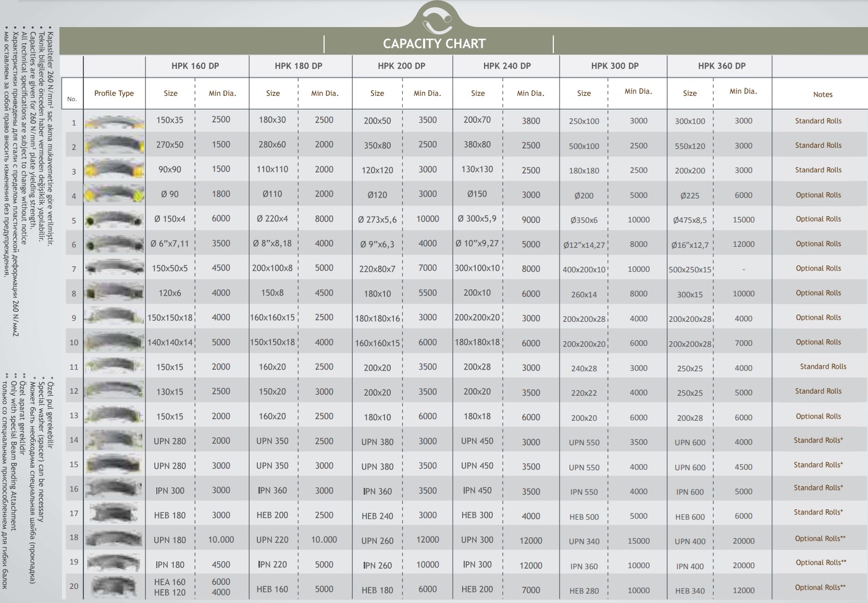Click the Ø 273x5,6 size cell
Viewport: 868px width, 603px height.
377,220
